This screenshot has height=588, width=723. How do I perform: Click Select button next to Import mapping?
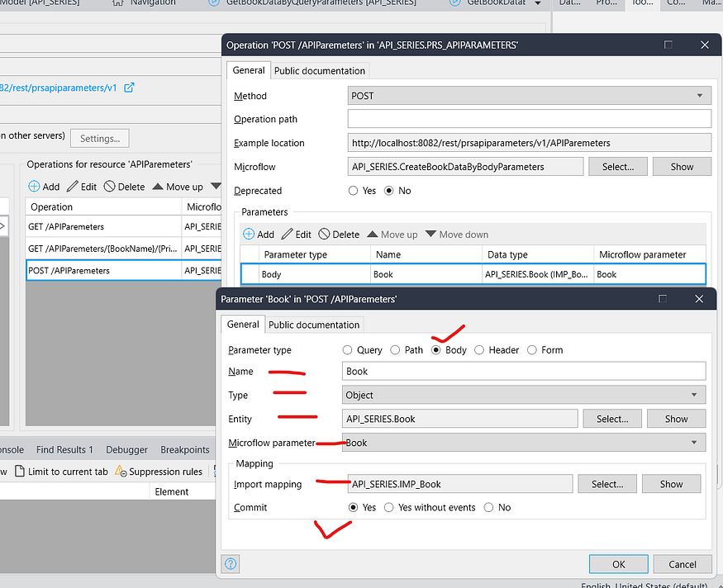click(607, 484)
